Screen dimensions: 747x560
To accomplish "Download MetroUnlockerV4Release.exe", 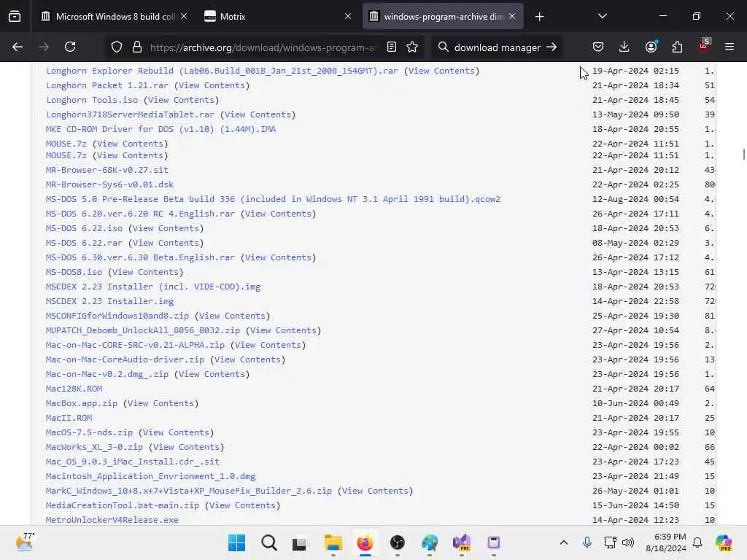I will [112, 520].
